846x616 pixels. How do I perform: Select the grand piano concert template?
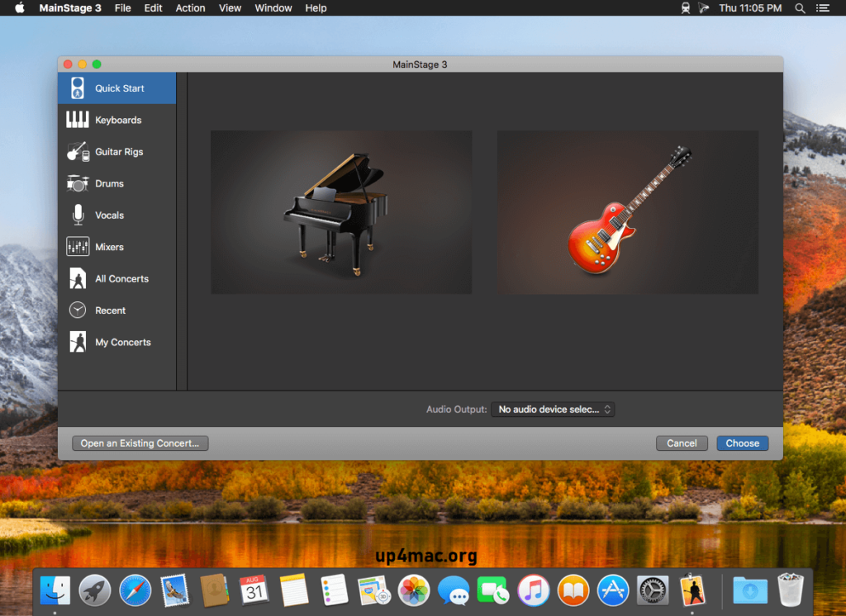[340, 211]
